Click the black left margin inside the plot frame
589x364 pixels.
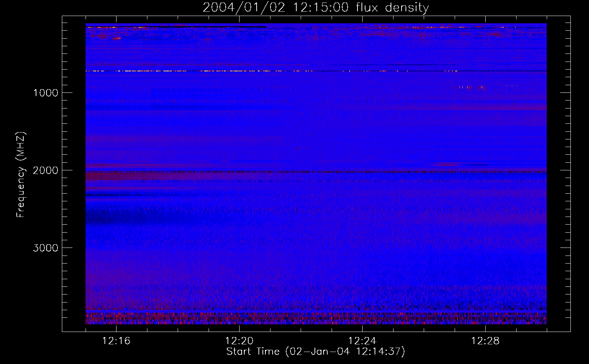(x=74, y=175)
